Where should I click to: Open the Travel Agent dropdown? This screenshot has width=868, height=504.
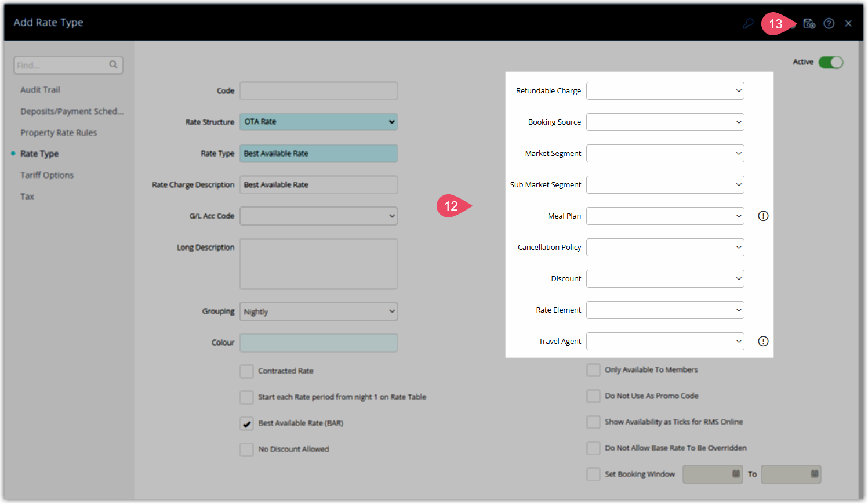[x=665, y=341]
